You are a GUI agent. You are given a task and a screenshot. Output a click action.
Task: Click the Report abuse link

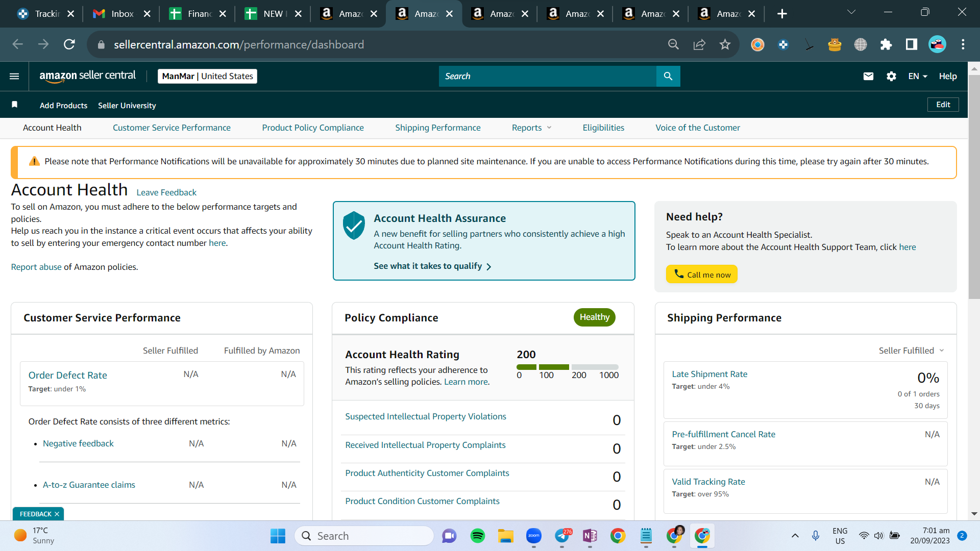click(x=36, y=267)
